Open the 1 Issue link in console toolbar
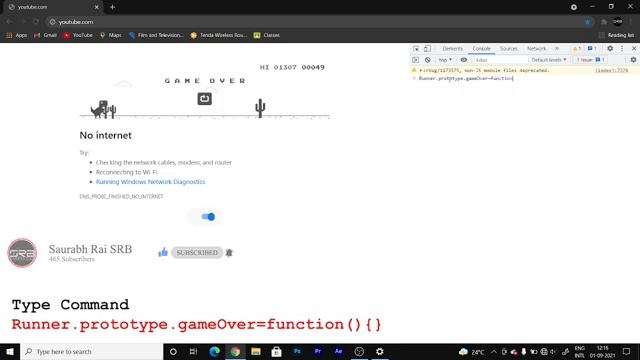The image size is (640, 360). tap(591, 60)
